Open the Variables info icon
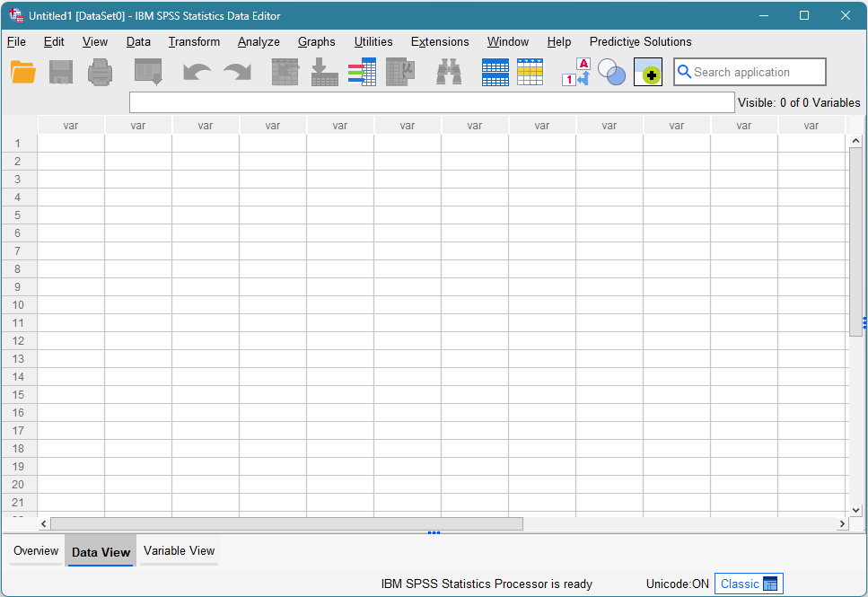868x597 pixels. [362, 72]
